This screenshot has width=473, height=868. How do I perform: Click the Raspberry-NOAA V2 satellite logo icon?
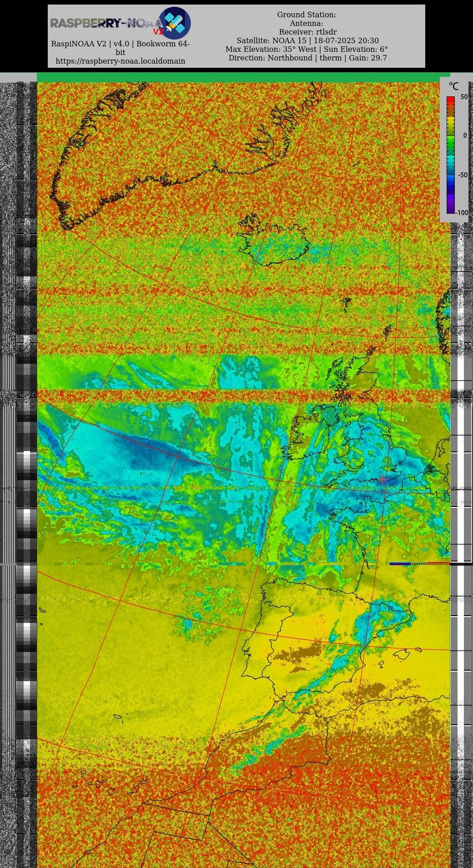pos(175,23)
